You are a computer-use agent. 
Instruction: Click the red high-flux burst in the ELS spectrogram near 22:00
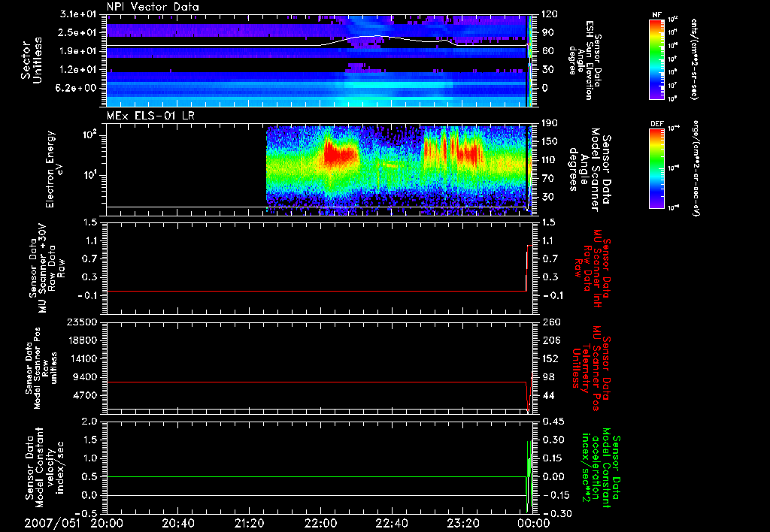[x=340, y=155]
